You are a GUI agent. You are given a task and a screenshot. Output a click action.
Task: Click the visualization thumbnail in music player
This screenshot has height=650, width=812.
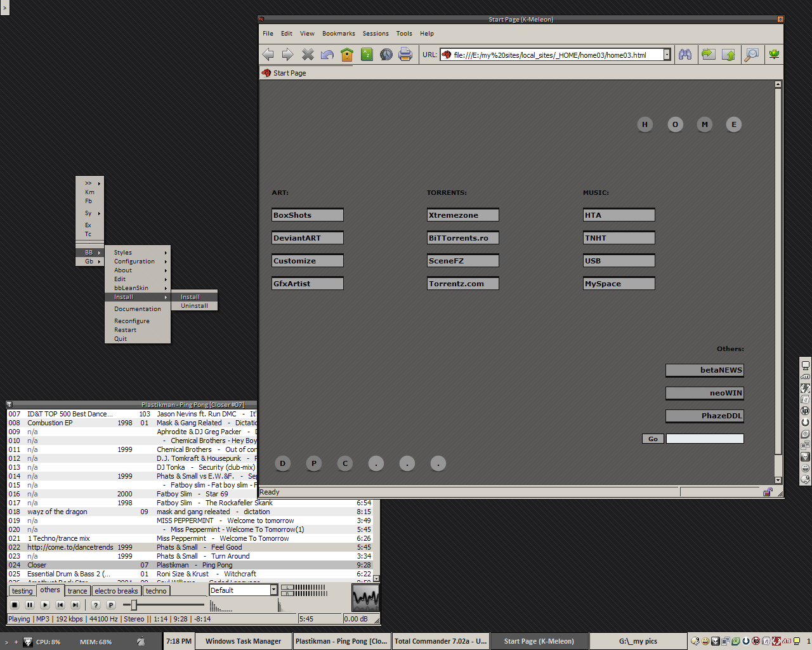(x=365, y=597)
